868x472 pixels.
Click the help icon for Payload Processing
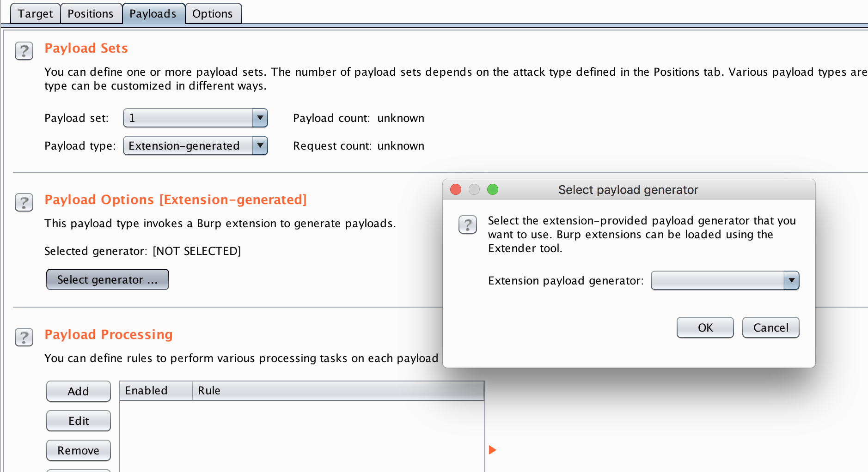click(24, 337)
